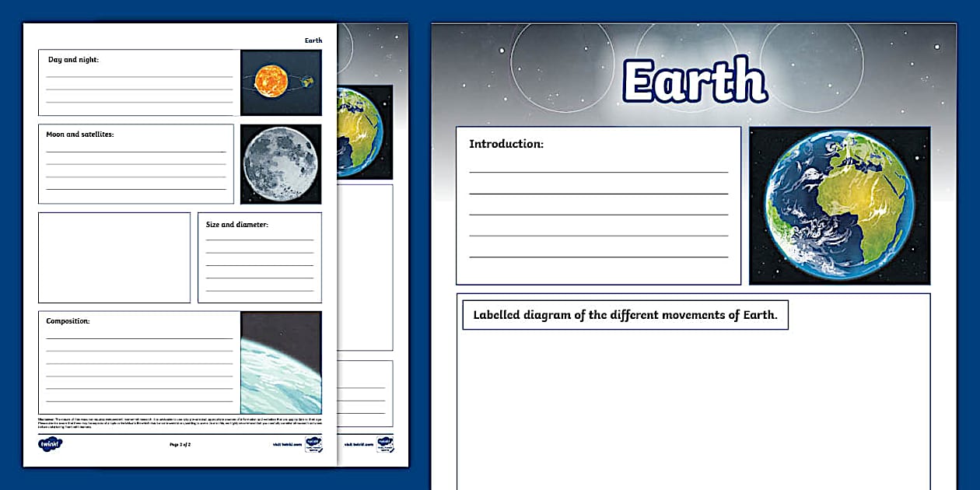Click the small Earth header at page top
This screenshot has width=980, height=490.
pyautogui.click(x=313, y=40)
